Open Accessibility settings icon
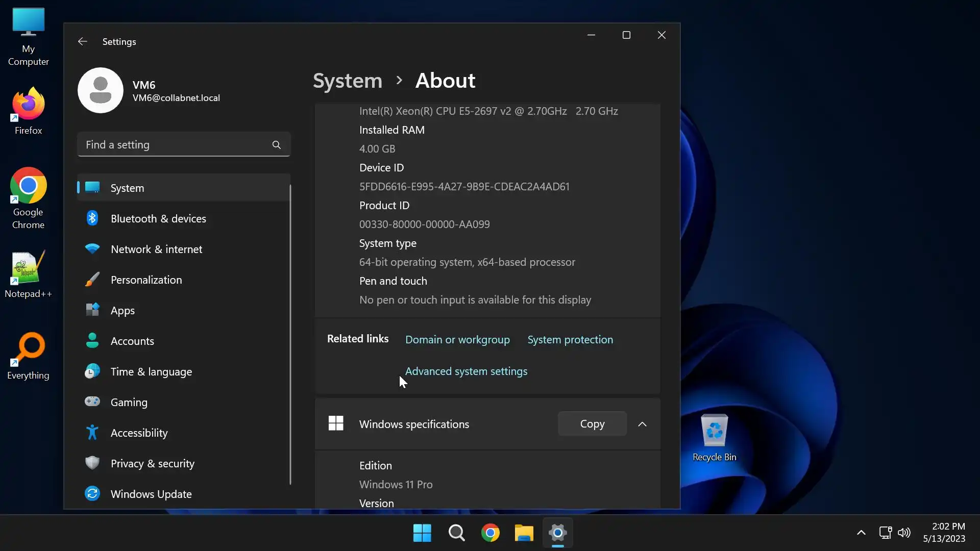The image size is (980, 551). (x=92, y=433)
